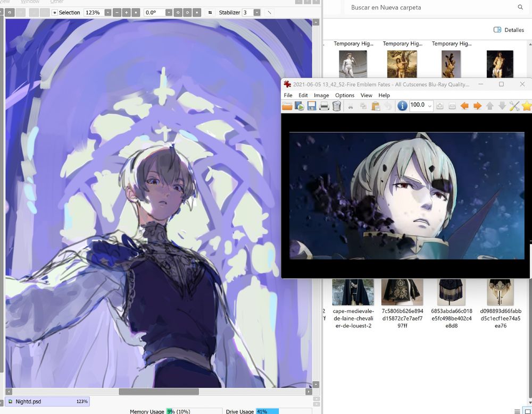Go to previous image in IrfanView
The width and height of the screenshot is (532, 414).
[464, 106]
